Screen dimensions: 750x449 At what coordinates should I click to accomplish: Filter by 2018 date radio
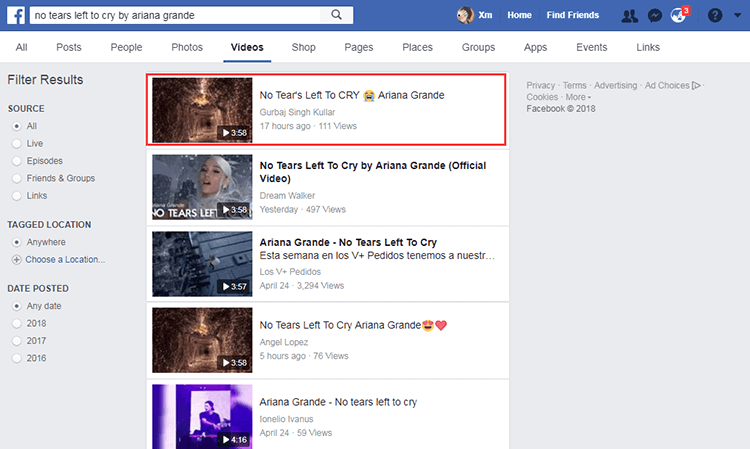point(17,324)
